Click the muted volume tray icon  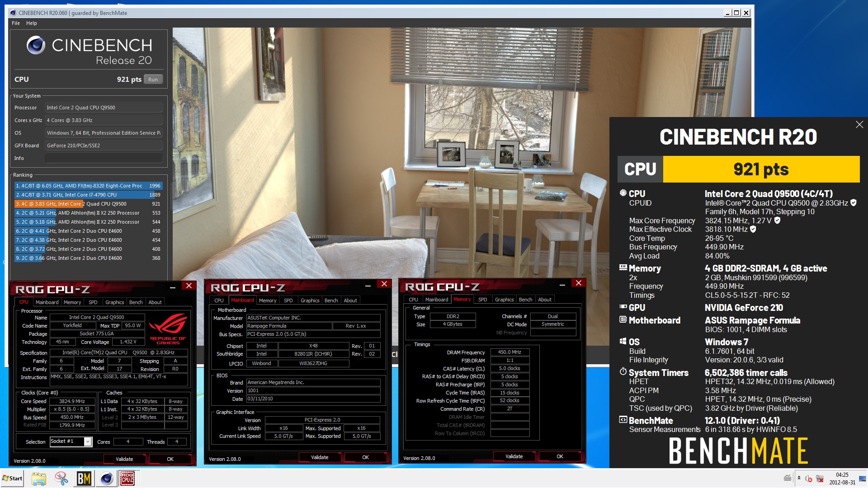pos(809,479)
